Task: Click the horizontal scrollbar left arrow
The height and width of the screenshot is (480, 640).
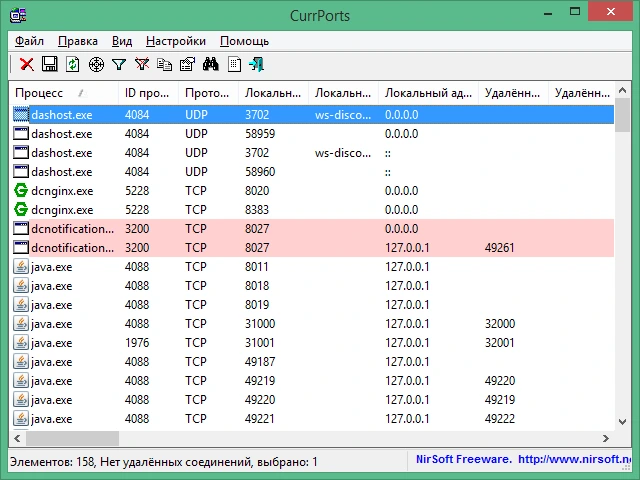Action: (x=17, y=438)
